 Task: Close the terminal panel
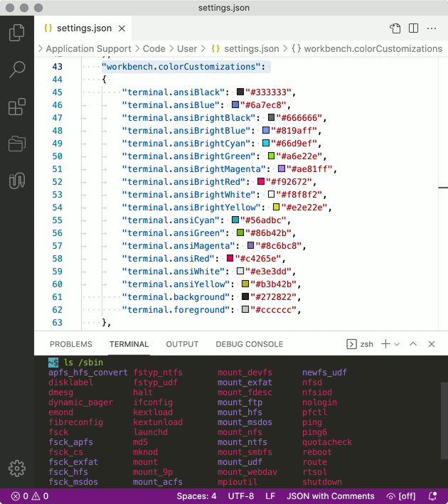pos(432,344)
